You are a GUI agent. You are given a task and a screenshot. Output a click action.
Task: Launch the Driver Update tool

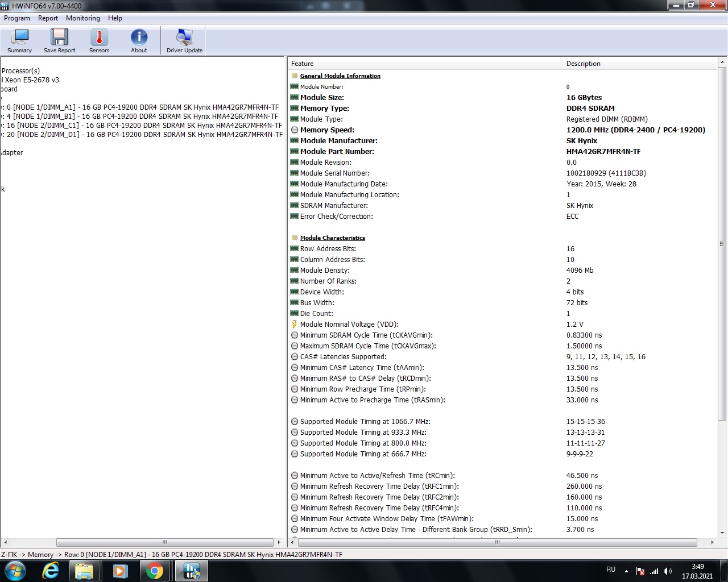pyautogui.click(x=184, y=41)
